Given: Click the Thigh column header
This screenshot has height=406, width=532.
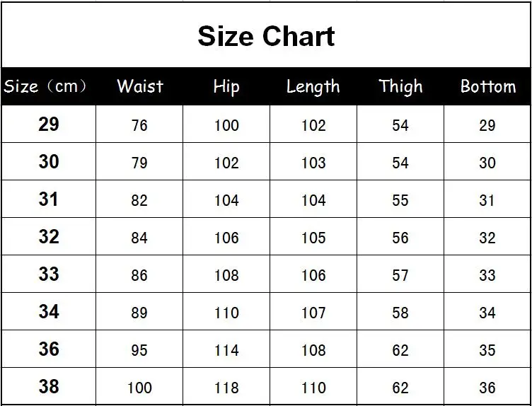Looking at the screenshot, I should [x=400, y=87].
